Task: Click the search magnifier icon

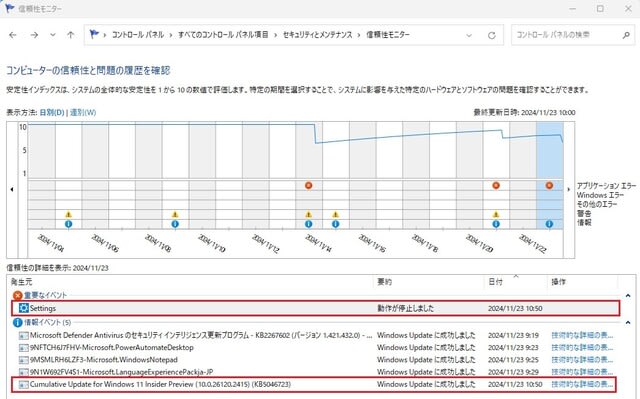Action: pos(626,35)
